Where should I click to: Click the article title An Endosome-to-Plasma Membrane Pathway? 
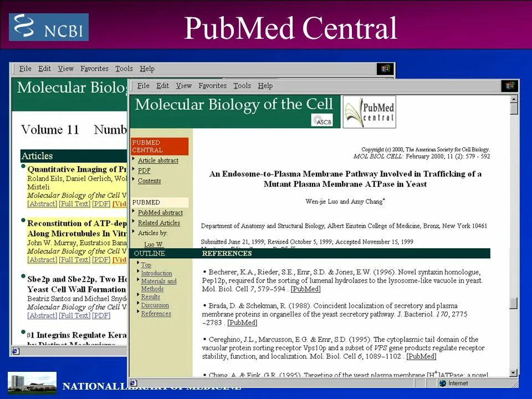click(345, 179)
